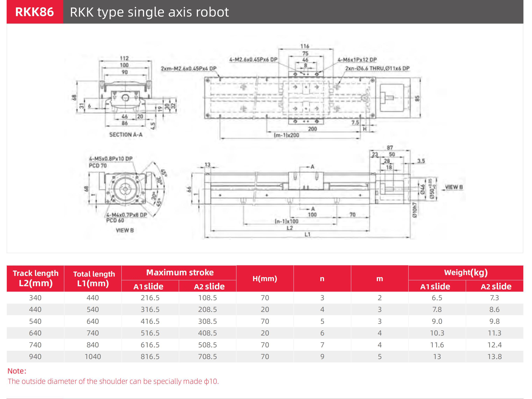
Task: Click the 'PCD 70' annotation in View B
Action: click(x=98, y=165)
